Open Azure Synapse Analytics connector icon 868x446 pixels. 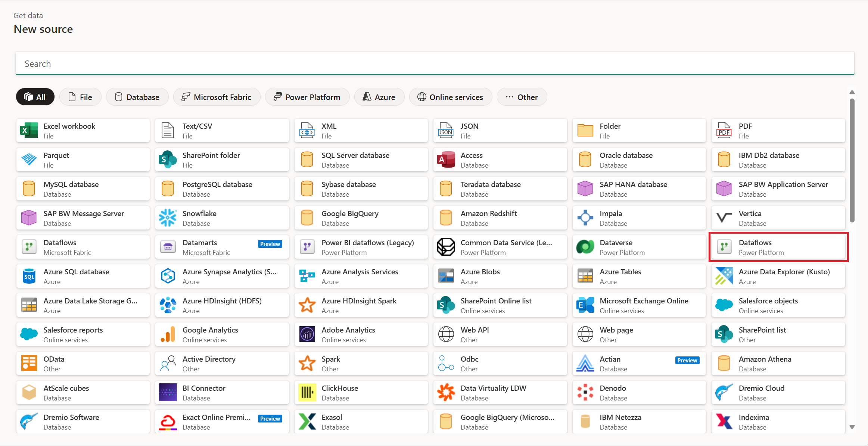pyautogui.click(x=168, y=276)
